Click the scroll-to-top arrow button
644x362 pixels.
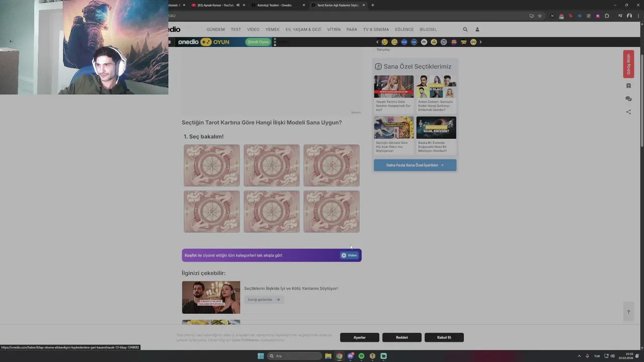point(628,312)
